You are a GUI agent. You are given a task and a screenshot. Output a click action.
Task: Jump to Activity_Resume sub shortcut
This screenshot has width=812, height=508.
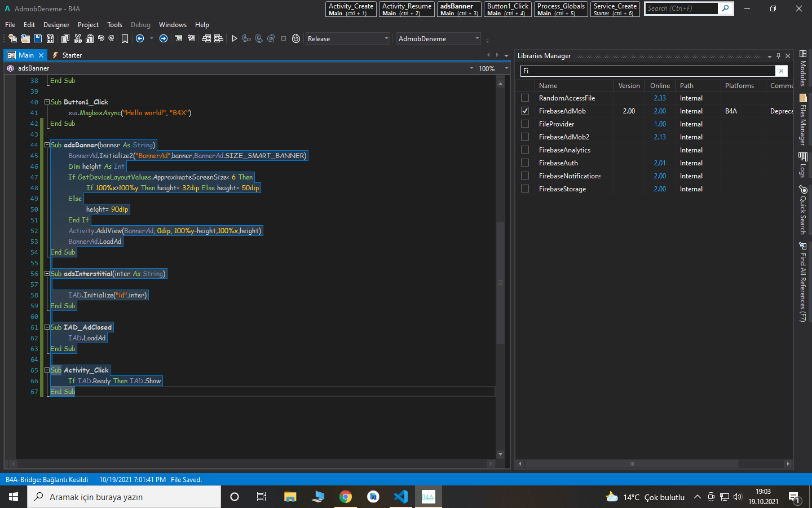[x=407, y=9]
